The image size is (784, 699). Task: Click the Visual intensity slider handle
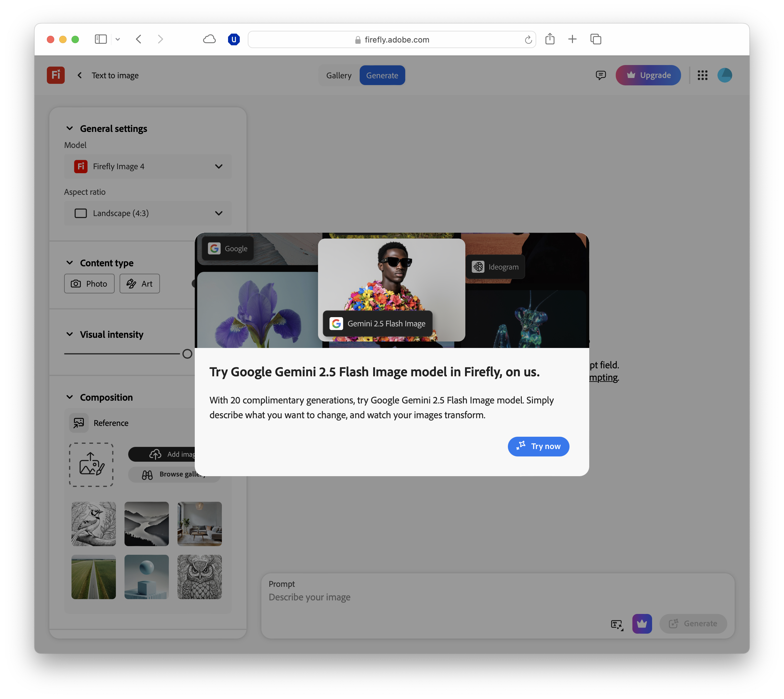(187, 354)
